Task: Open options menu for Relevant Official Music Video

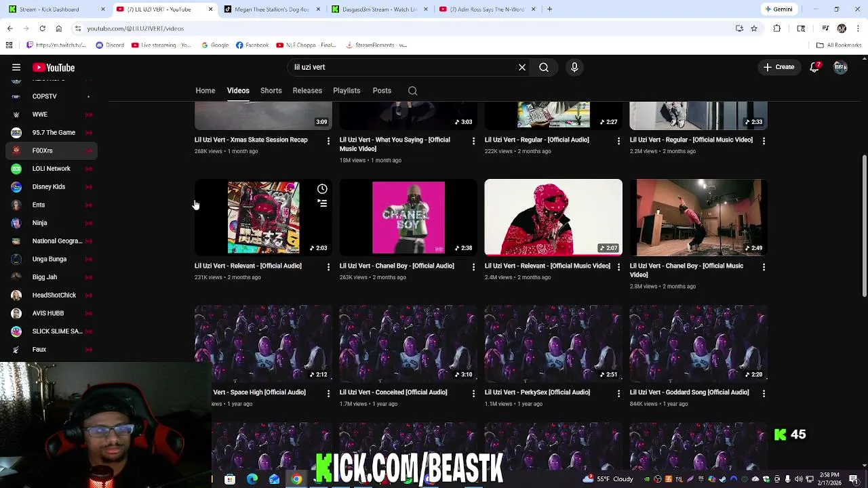Action: click(x=618, y=267)
